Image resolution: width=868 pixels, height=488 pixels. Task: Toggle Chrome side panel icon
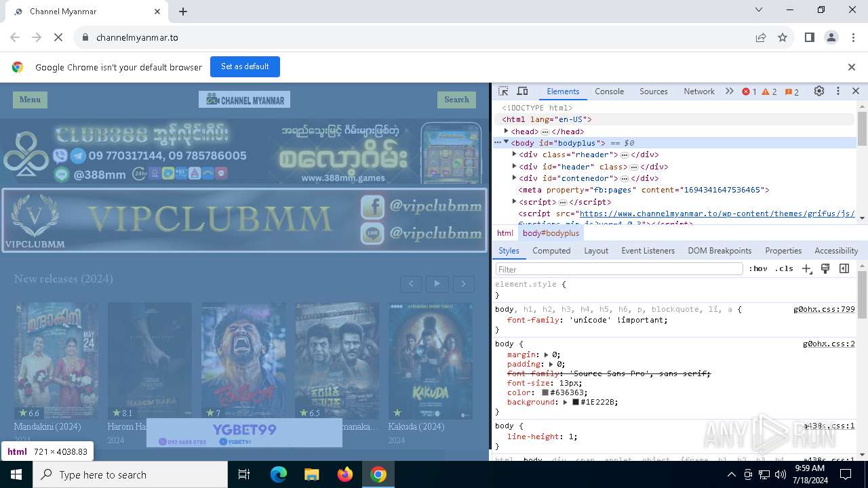[809, 37]
